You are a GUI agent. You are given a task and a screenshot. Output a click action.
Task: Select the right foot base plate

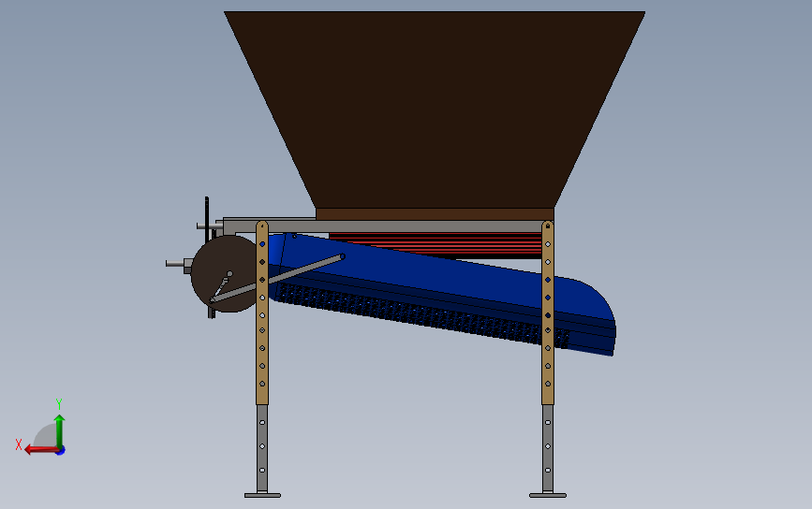pyautogui.click(x=548, y=496)
